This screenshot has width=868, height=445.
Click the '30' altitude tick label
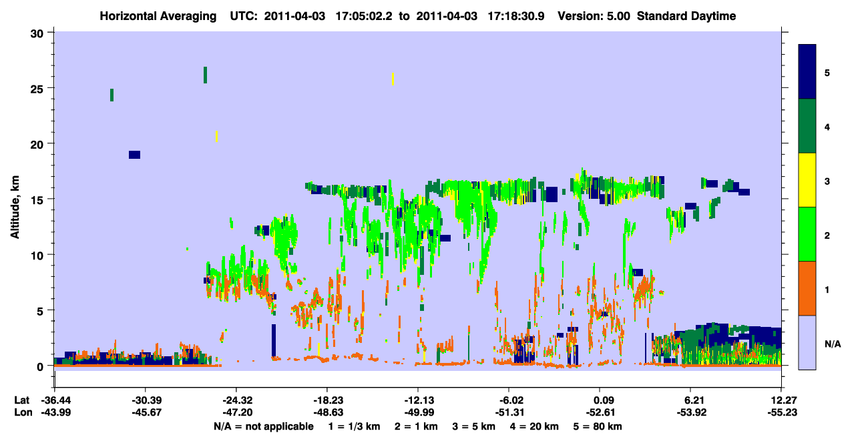click(x=38, y=33)
